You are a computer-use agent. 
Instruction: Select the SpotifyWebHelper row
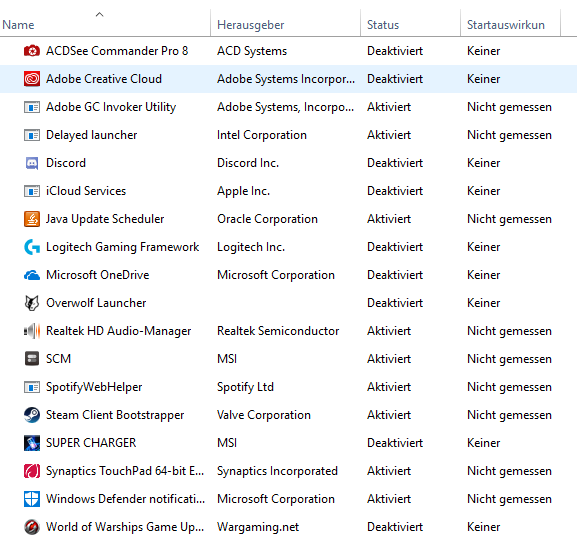[x=288, y=387]
